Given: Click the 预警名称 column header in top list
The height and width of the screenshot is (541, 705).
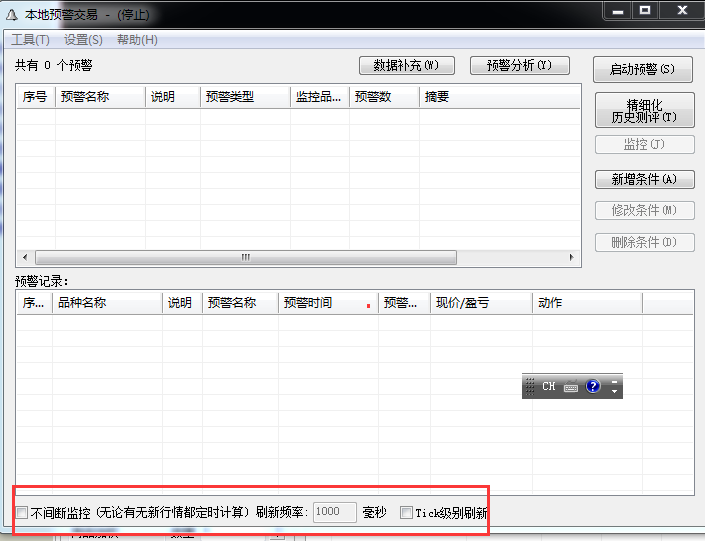Looking at the screenshot, I should pos(100,97).
